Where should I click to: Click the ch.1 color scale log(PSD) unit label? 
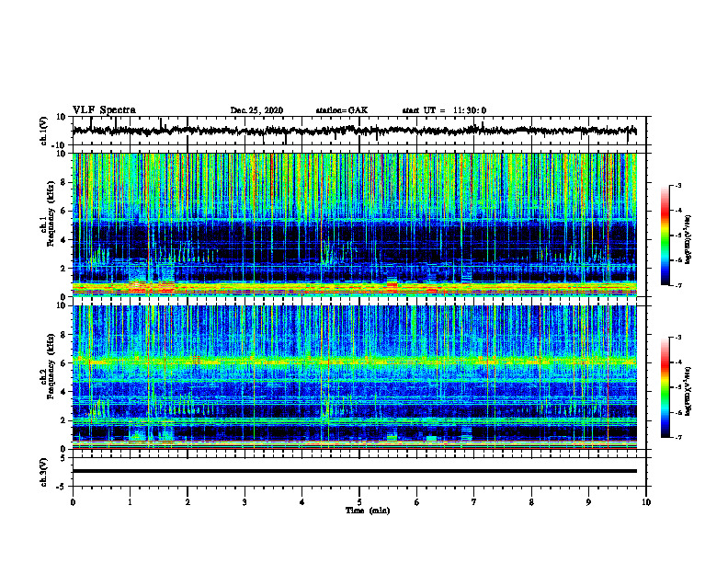click(x=688, y=240)
